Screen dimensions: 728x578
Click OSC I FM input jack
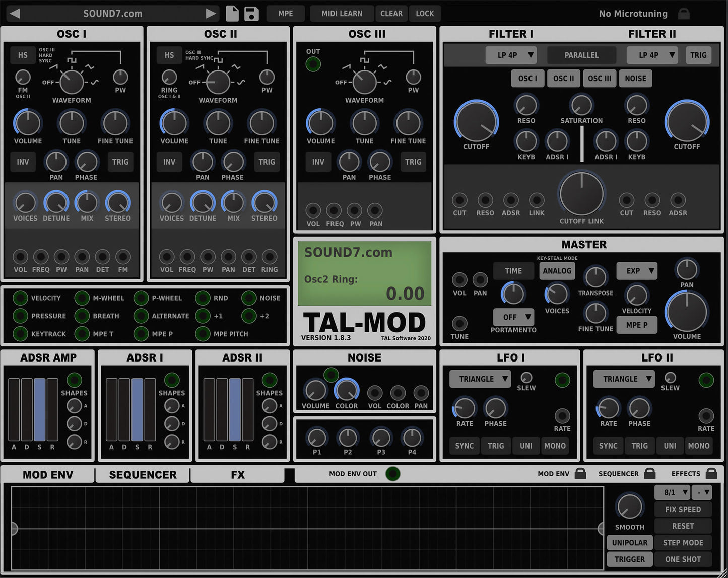click(x=123, y=257)
